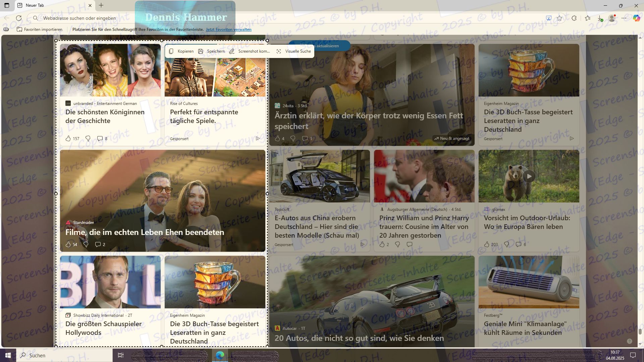Play the bear video thumbnail

529,176
